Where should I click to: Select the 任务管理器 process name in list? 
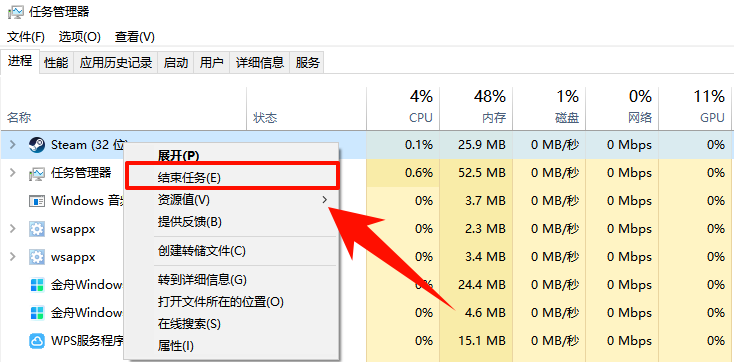coord(81,173)
